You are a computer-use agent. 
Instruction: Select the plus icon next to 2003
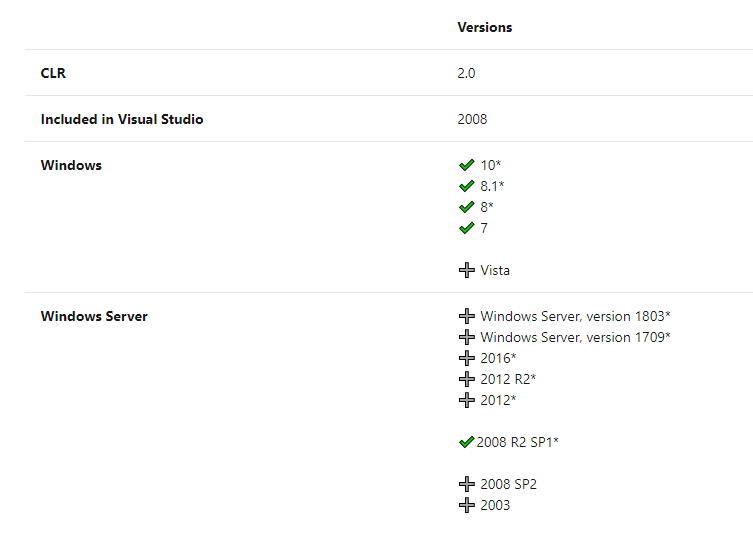(467, 505)
